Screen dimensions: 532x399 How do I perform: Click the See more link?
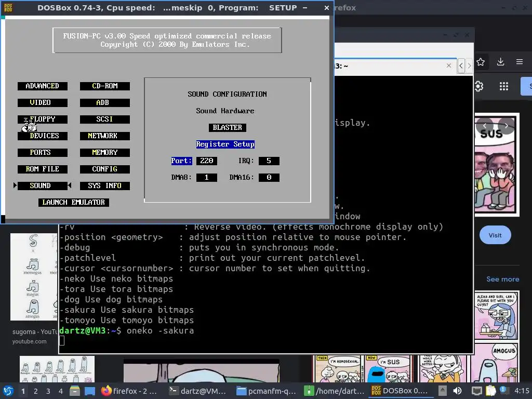pyautogui.click(x=502, y=279)
